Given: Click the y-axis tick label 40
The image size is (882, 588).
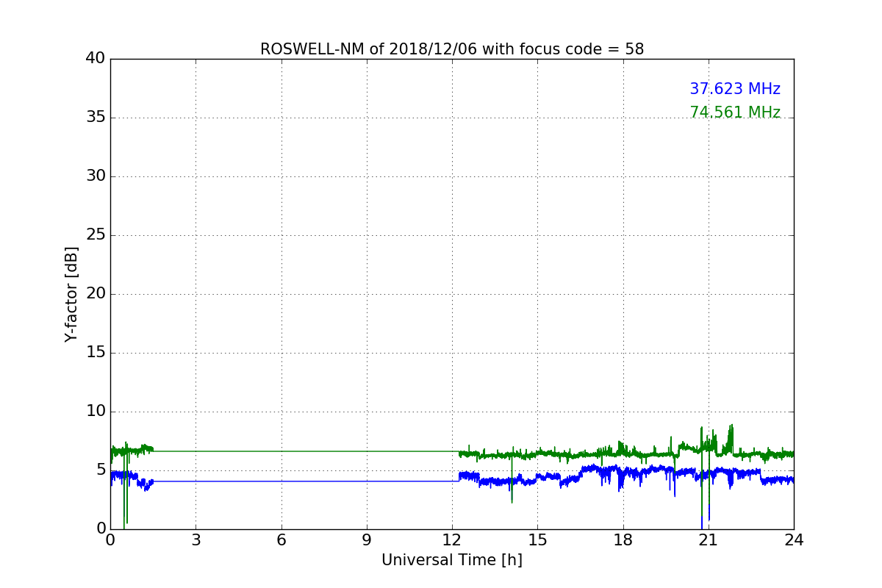Looking at the screenshot, I should 96,58.
